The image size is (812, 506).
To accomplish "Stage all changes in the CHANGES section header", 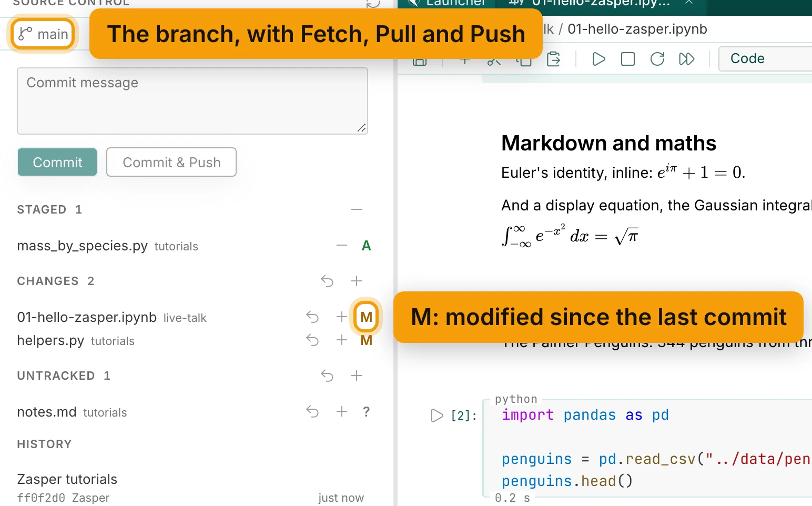I will pos(357,281).
